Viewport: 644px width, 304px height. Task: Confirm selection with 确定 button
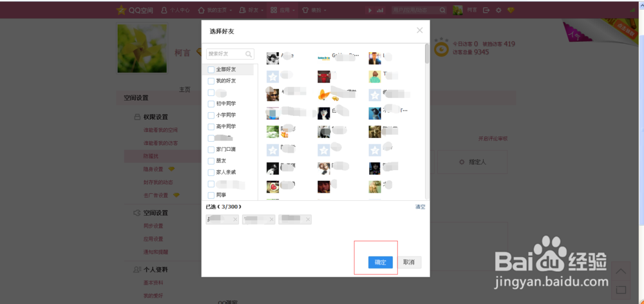click(x=381, y=263)
